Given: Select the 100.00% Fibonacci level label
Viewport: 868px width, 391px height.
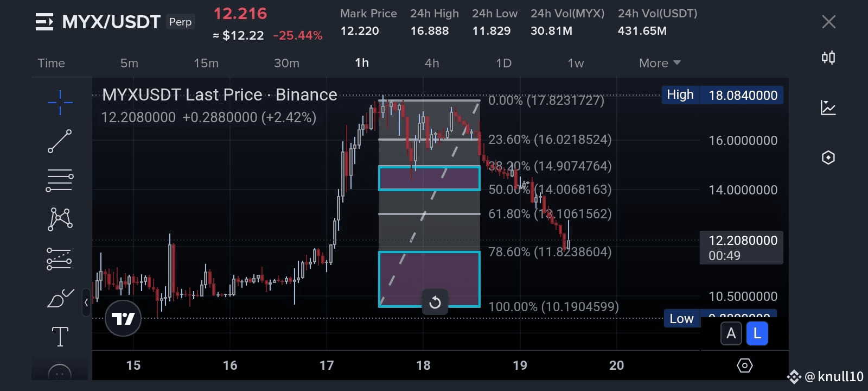Looking at the screenshot, I should [553, 307].
